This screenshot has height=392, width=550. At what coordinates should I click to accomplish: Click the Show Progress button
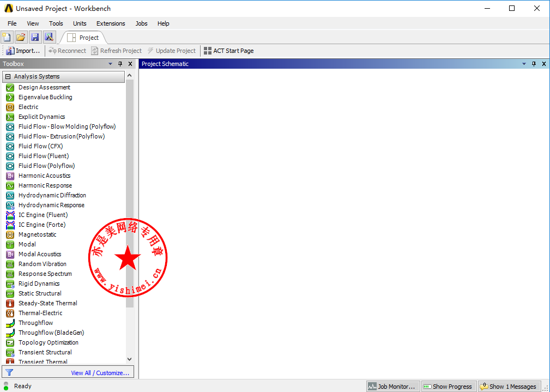click(x=449, y=387)
